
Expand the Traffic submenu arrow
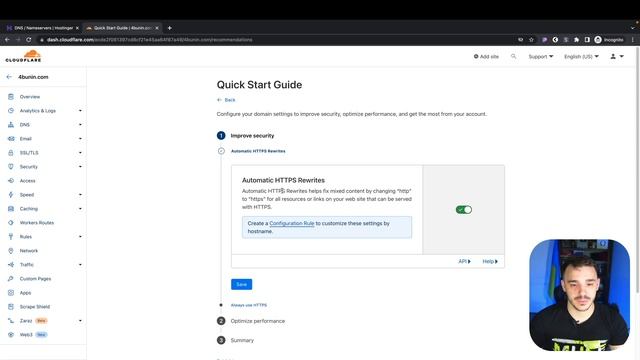(x=80, y=264)
